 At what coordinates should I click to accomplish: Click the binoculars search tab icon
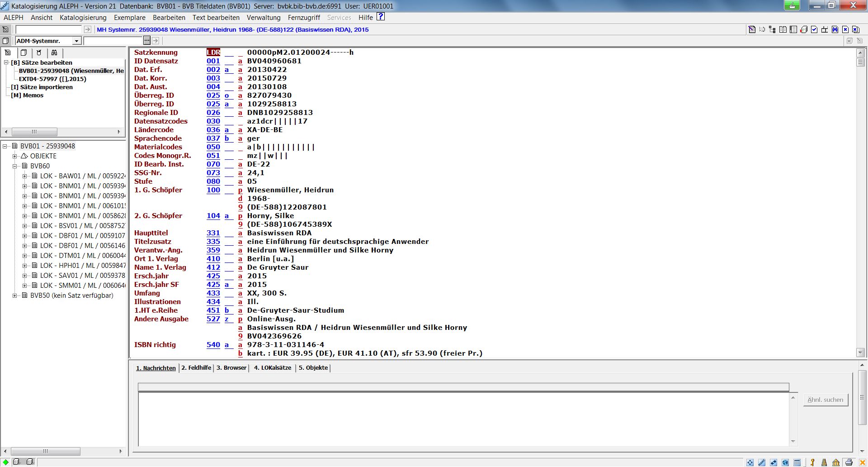pyautogui.click(x=54, y=52)
